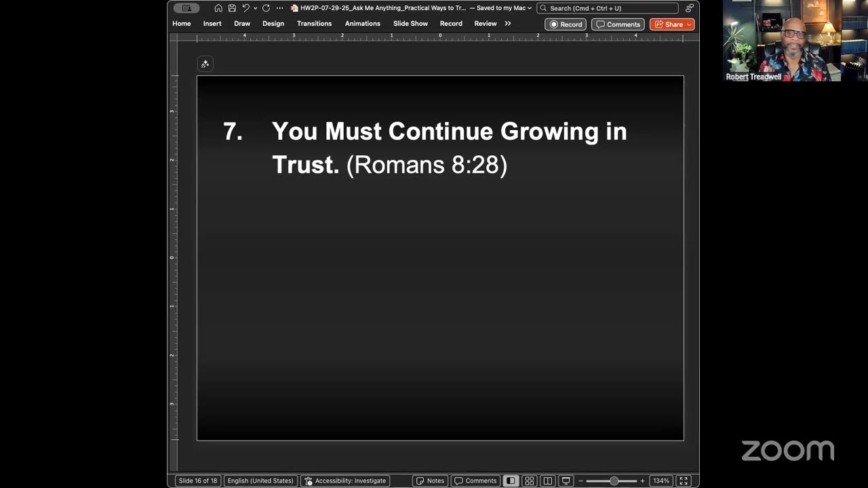Change language via English (United States) status item
The height and width of the screenshot is (488, 868).
point(260,481)
